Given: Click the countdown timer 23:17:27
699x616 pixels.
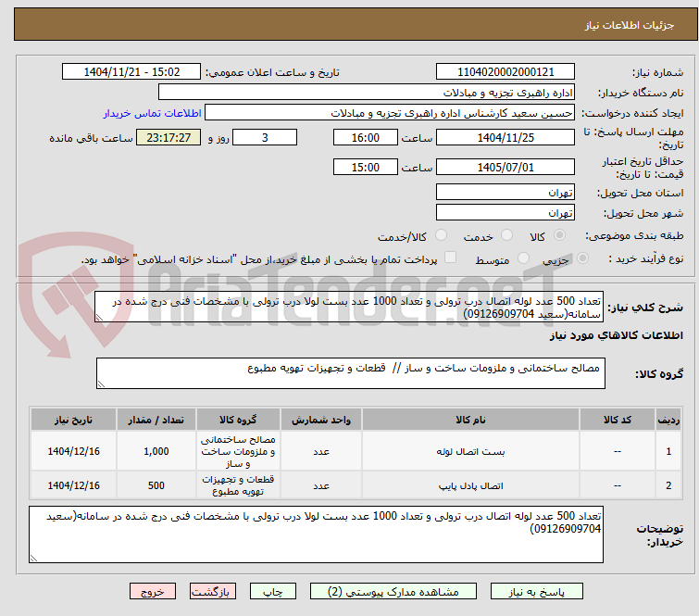Looking at the screenshot, I should pos(169,137).
